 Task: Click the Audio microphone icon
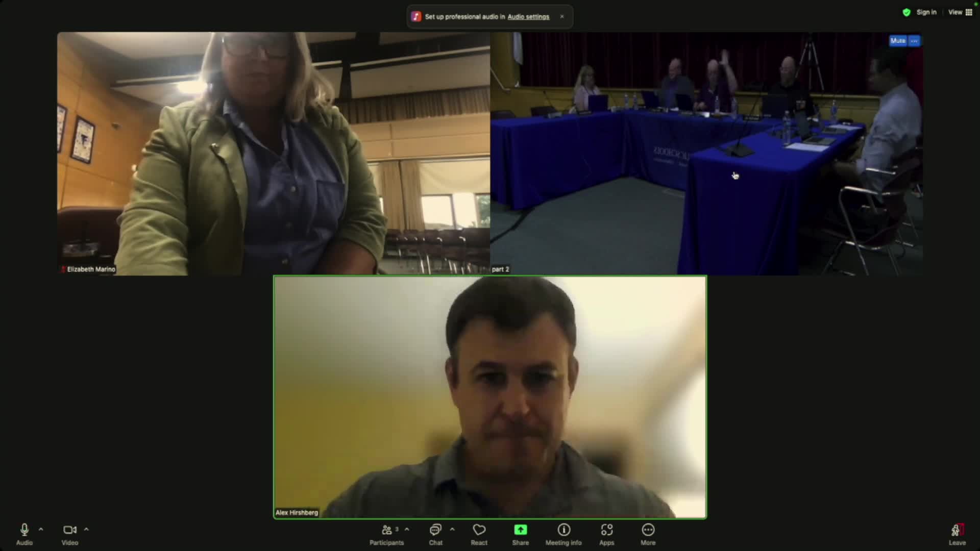pyautogui.click(x=24, y=530)
